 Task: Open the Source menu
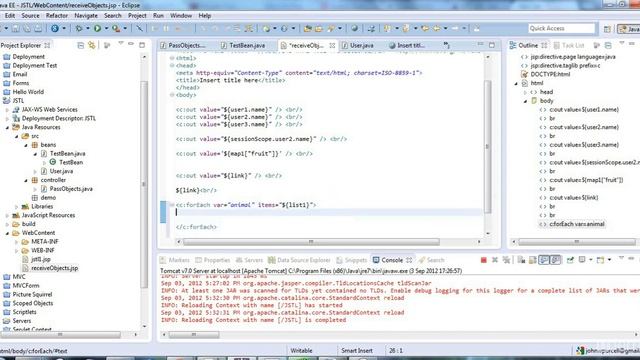(x=30, y=16)
